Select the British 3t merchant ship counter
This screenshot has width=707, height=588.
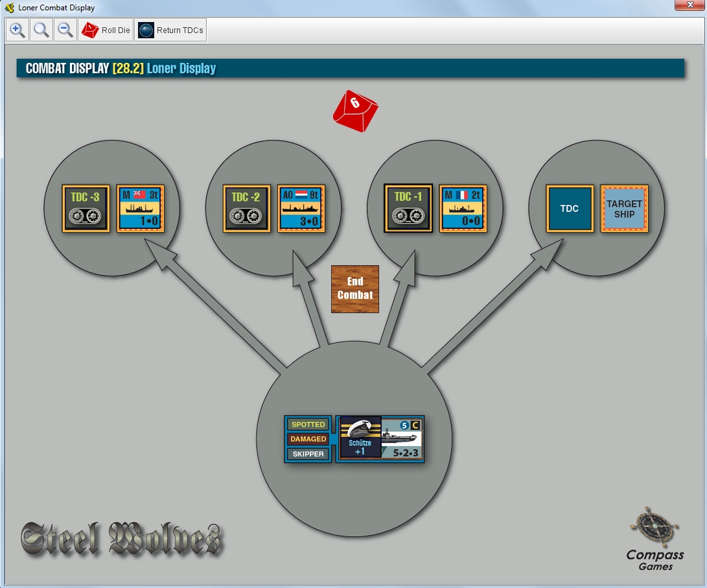[x=140, y=208]
